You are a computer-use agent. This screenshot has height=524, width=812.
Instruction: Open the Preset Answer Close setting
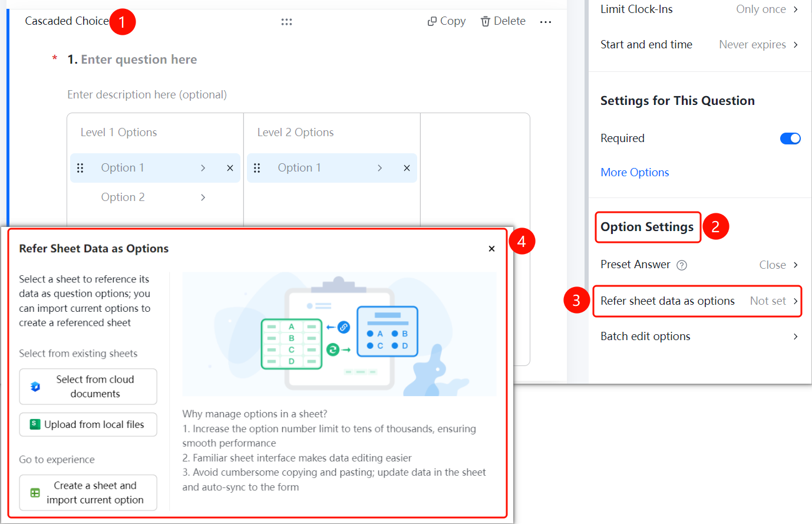tap(778, 265)
